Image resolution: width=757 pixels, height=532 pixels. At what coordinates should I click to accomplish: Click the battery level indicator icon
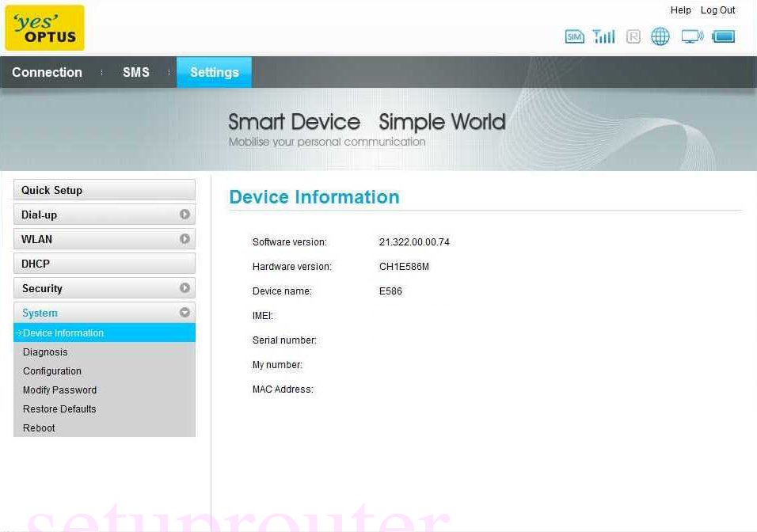[x=723, y=36]
